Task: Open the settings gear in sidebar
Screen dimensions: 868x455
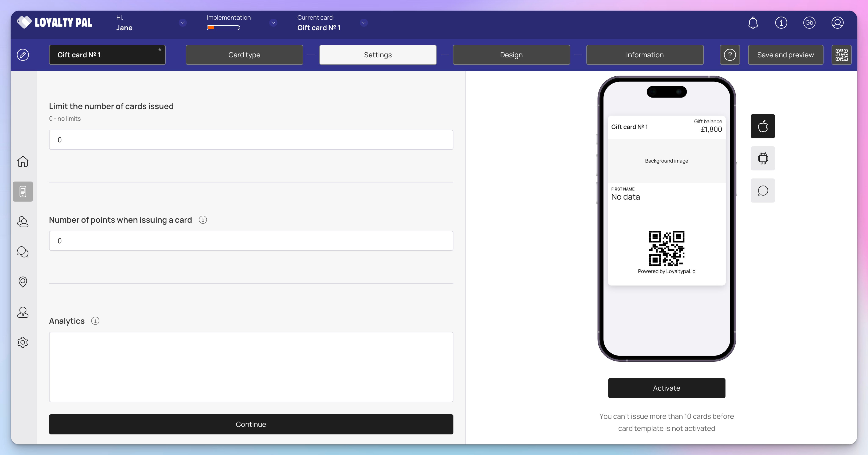Action: [23, 342]
